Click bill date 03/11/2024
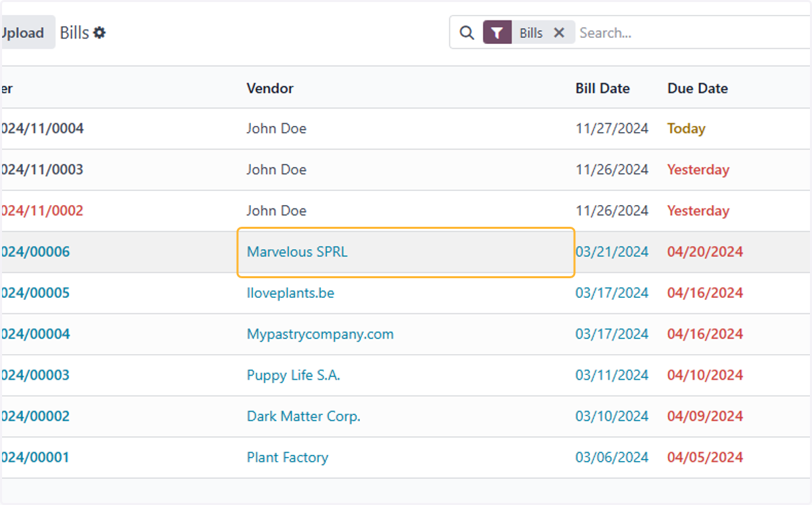Screen dimensions: 812x505 tap(612, 375)
